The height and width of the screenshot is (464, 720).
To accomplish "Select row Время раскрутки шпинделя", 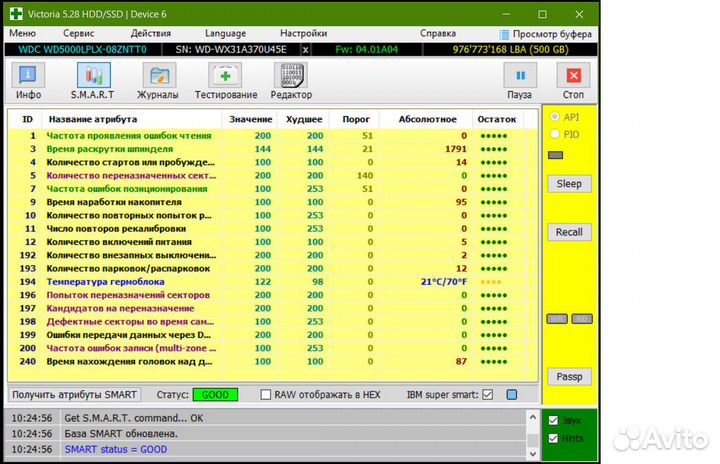I will point(273,149).
